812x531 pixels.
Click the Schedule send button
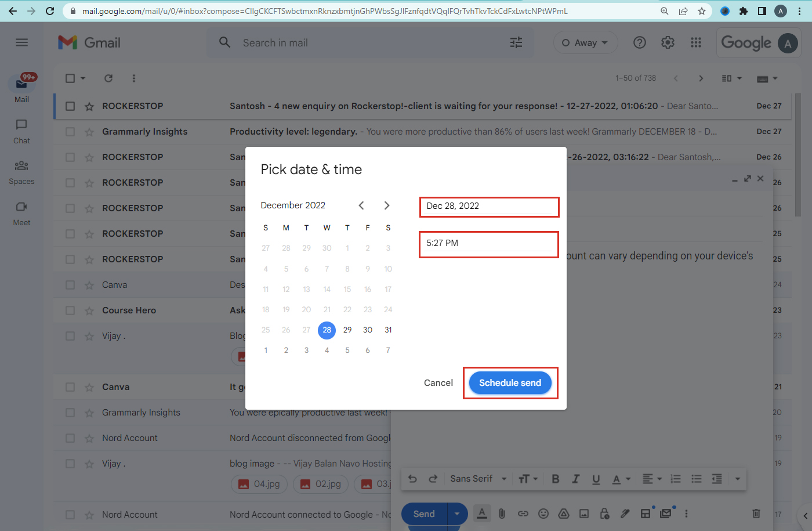(x=510, y=383)
